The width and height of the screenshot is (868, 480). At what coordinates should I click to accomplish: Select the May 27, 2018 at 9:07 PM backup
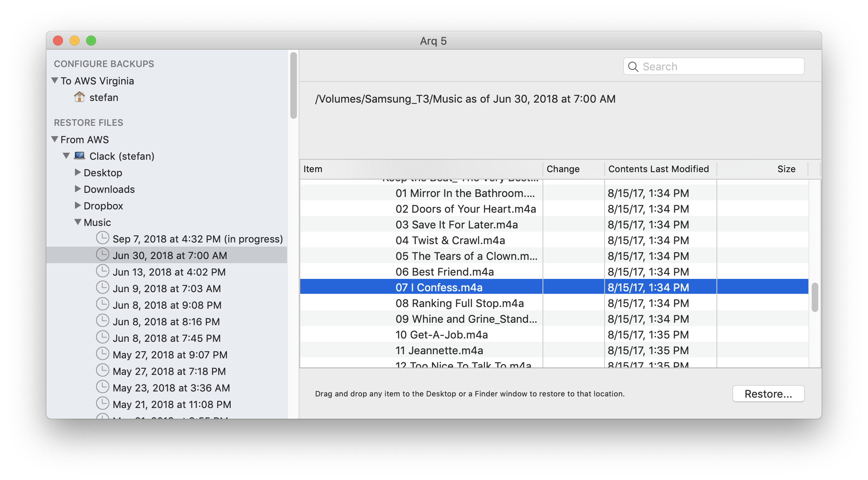pos(167,355)
